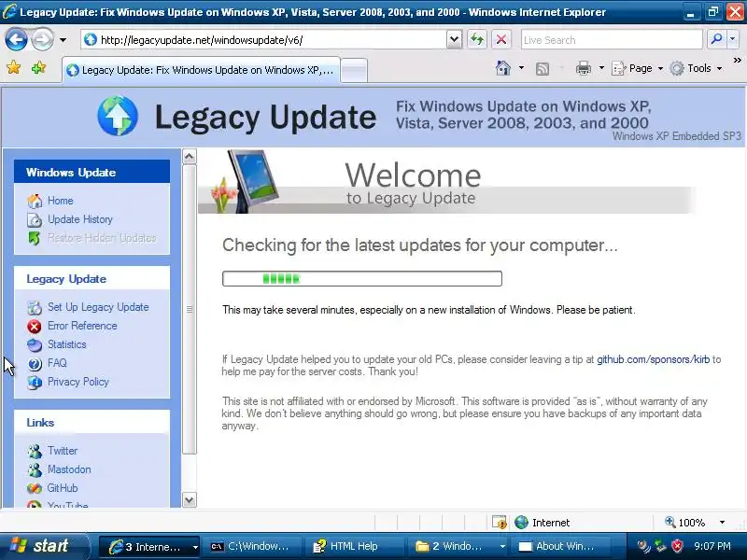
Task: Click the Twitter people icon
Action: coord(35,451)
